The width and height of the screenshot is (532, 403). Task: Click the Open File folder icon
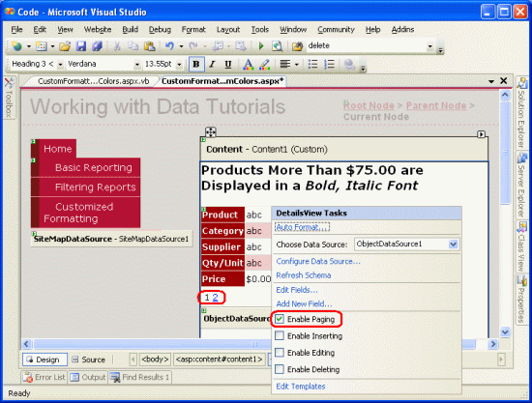(65, 45)
